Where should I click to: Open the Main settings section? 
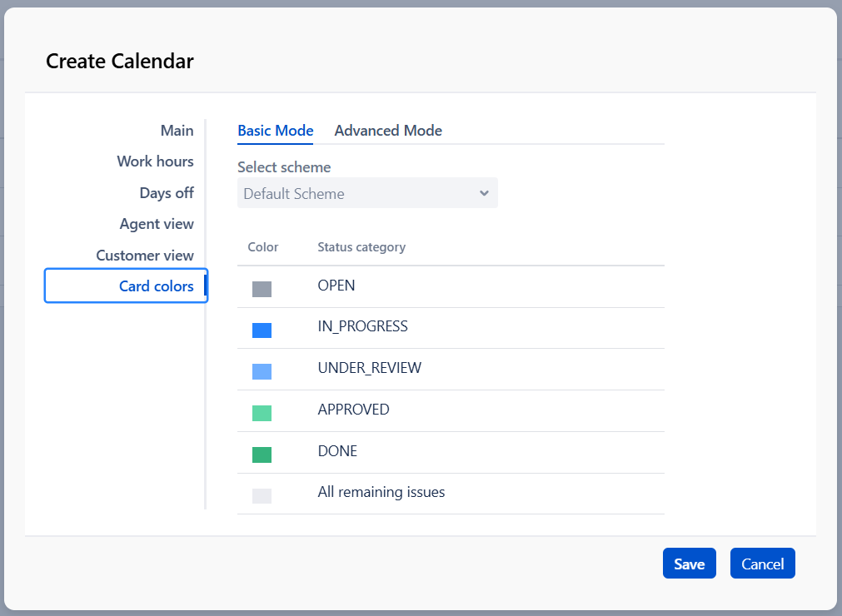tap(177, 131)
